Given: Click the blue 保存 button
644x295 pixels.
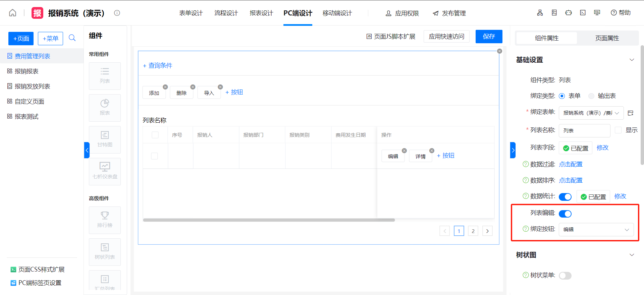Looking at the screenshot, I should [x=489, y=37].
